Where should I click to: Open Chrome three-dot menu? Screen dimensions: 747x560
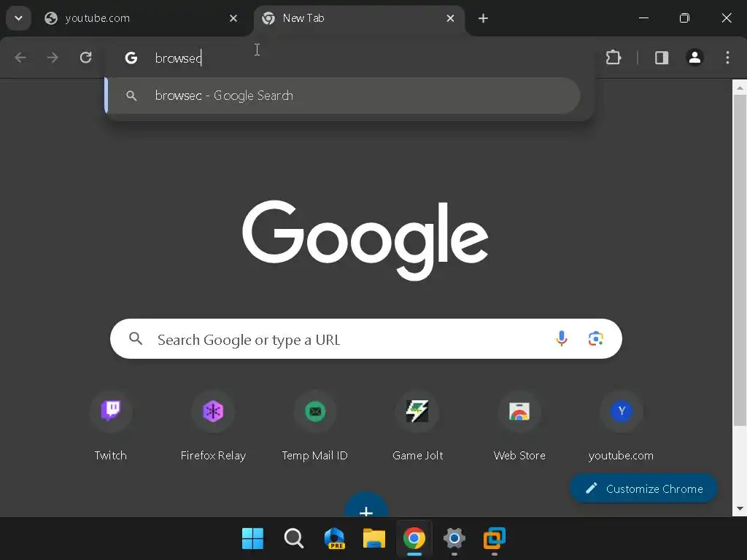[727, 58]
